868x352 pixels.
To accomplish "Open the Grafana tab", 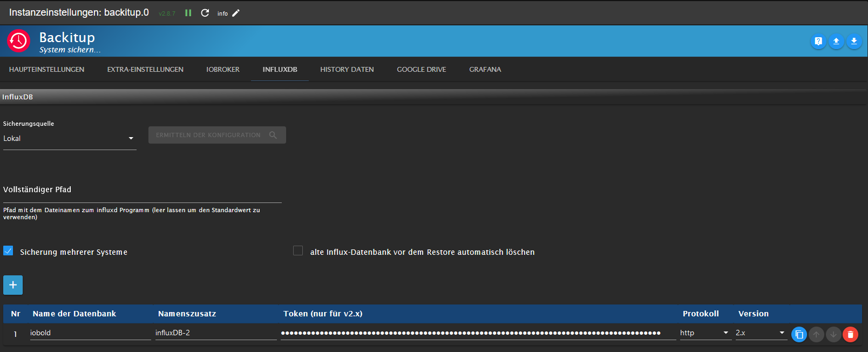I will pos(485,70).
